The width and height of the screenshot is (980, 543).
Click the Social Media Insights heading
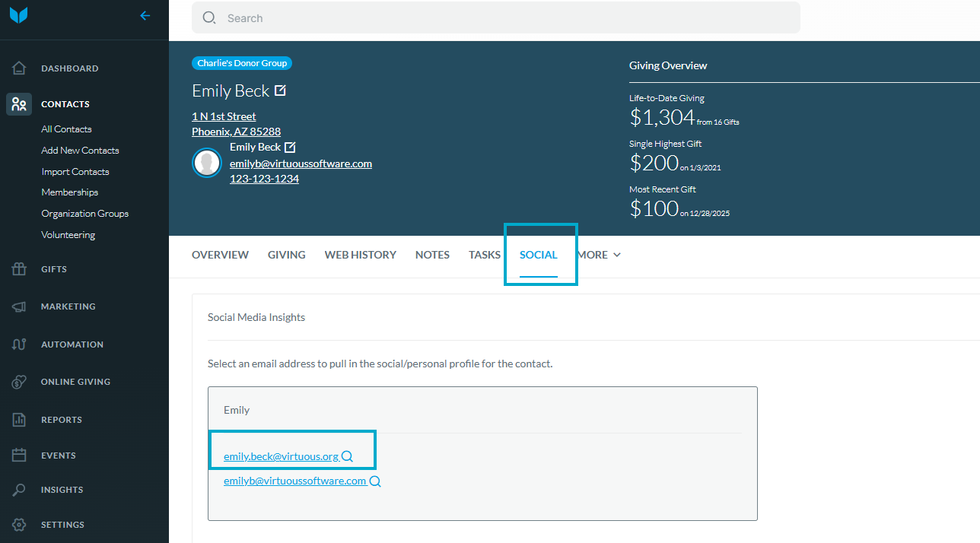click(256, 317)
